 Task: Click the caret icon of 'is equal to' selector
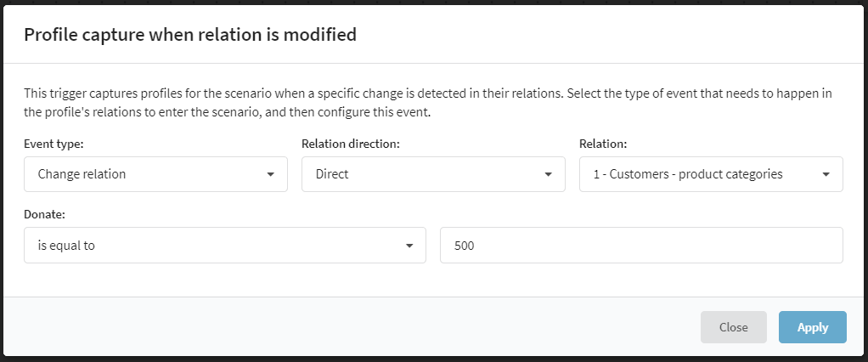click(409, 246)
